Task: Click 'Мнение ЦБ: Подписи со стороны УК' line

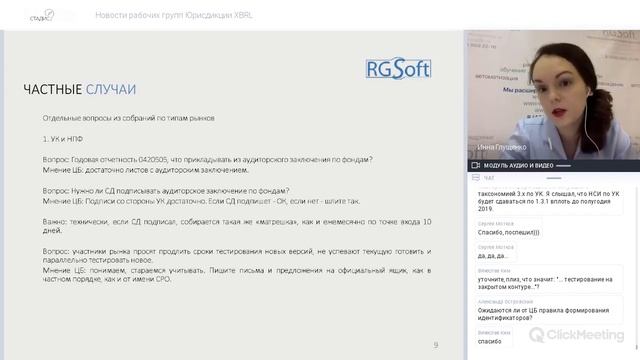Action: (201, 201)
